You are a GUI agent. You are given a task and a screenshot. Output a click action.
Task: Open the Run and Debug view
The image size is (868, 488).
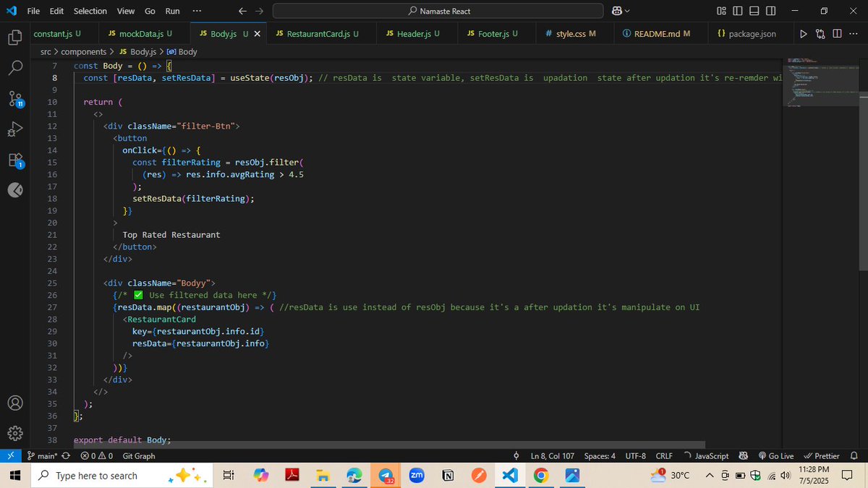click(14, 129)
